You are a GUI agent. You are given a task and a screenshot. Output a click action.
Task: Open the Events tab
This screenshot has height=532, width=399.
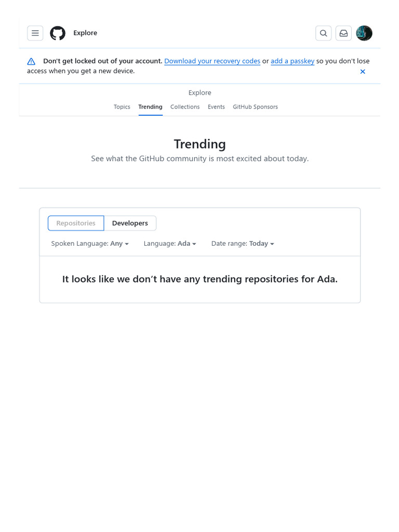(216, 107)
